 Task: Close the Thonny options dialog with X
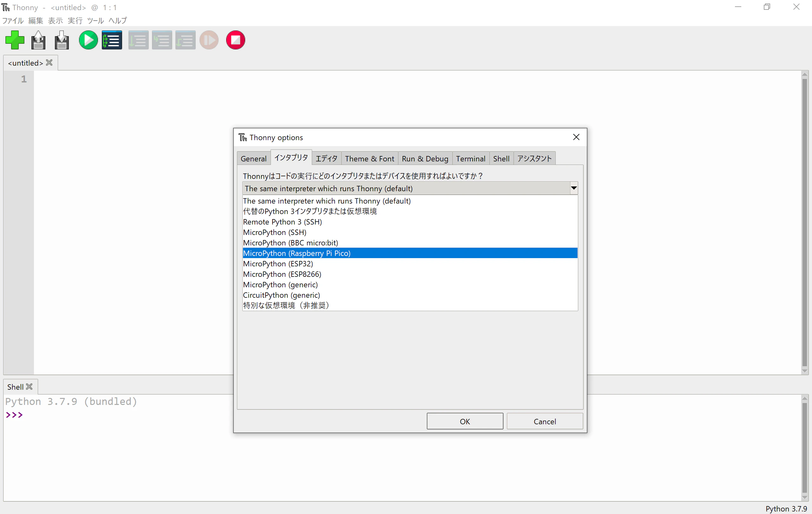point(576,137)
